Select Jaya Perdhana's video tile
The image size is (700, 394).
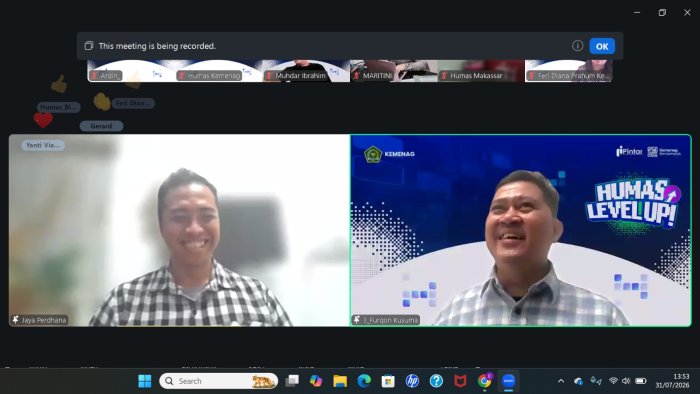[x=179, y=230]
